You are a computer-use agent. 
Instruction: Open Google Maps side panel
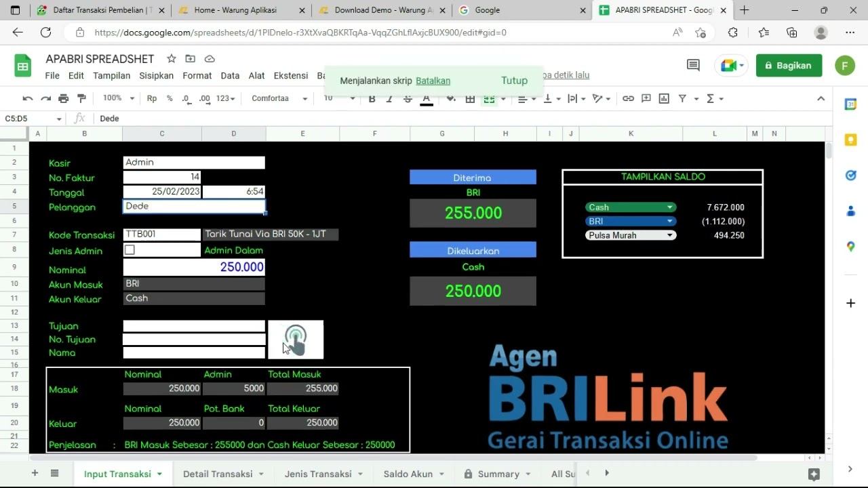[x=850, y=247]
